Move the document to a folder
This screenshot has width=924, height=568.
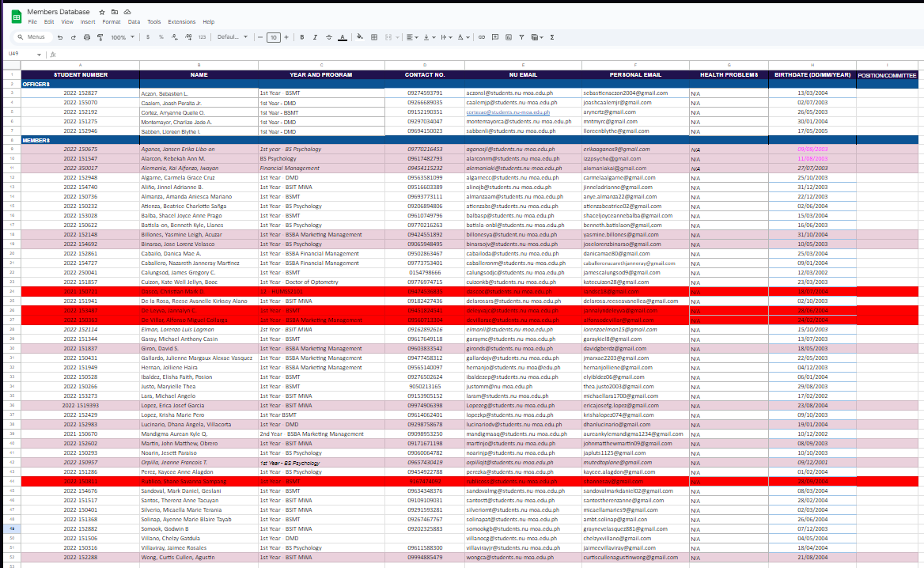[x=115, y=12]
